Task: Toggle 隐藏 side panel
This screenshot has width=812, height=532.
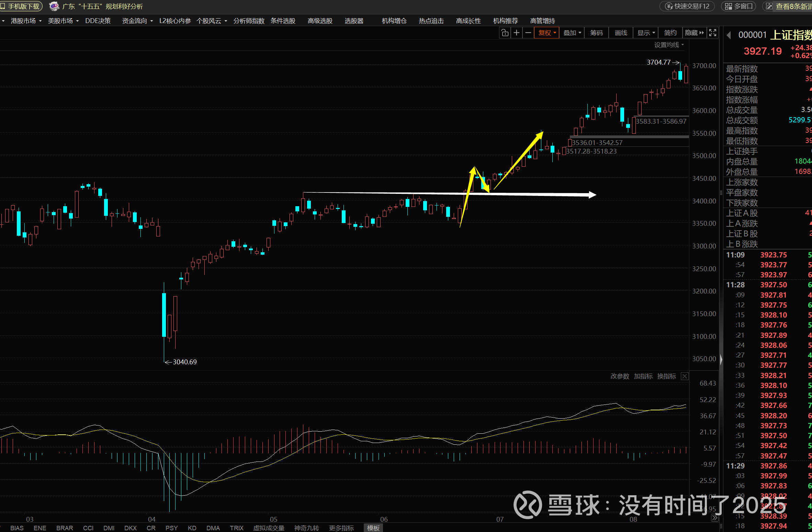Action: [x=694, y=33]
